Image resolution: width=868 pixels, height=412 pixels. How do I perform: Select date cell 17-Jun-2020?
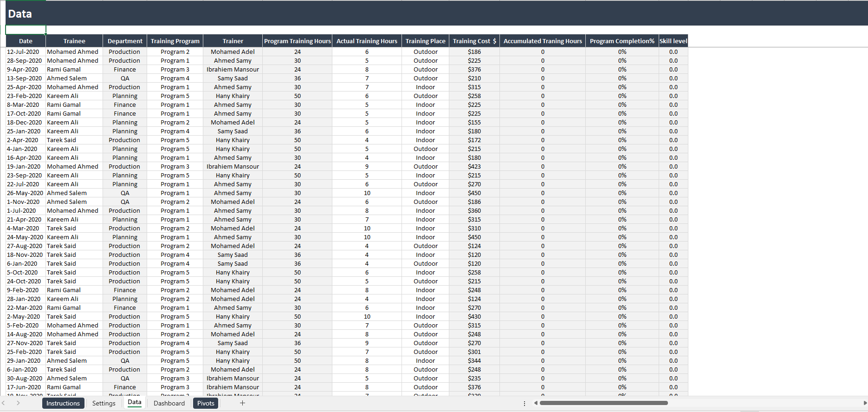(26, 387)
